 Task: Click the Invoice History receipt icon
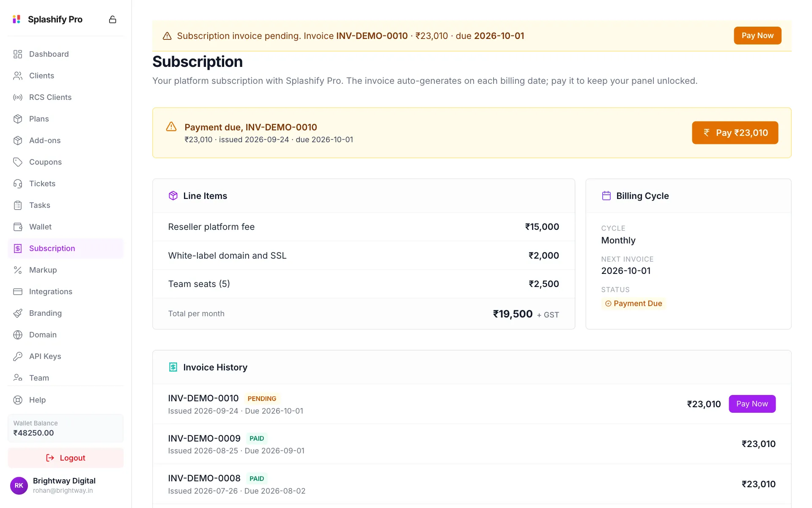173,367
